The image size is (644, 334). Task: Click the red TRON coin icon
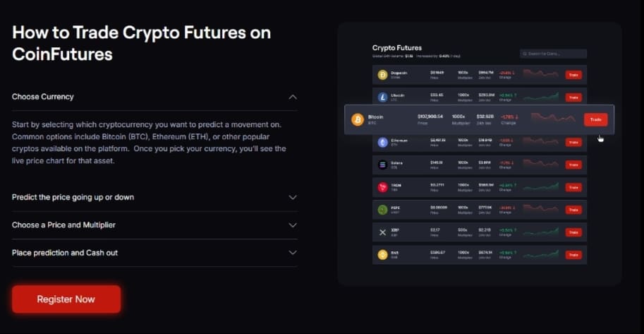coord(383,187)
